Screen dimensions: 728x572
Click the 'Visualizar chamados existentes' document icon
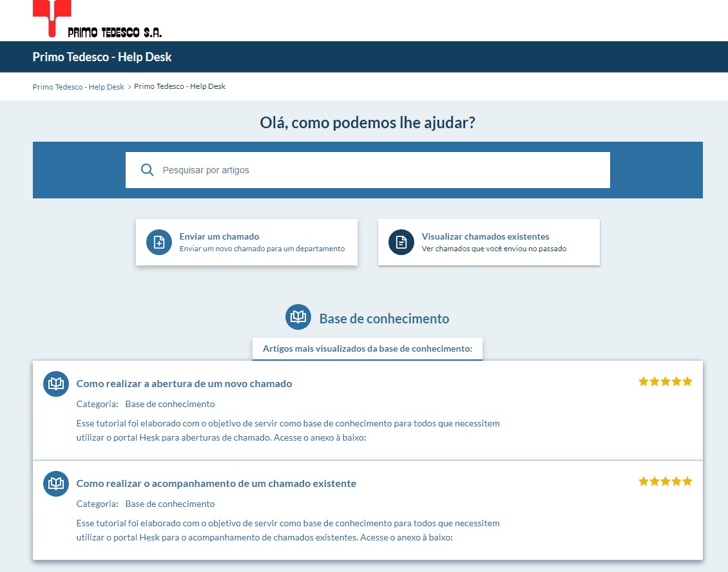coord(401,242)
